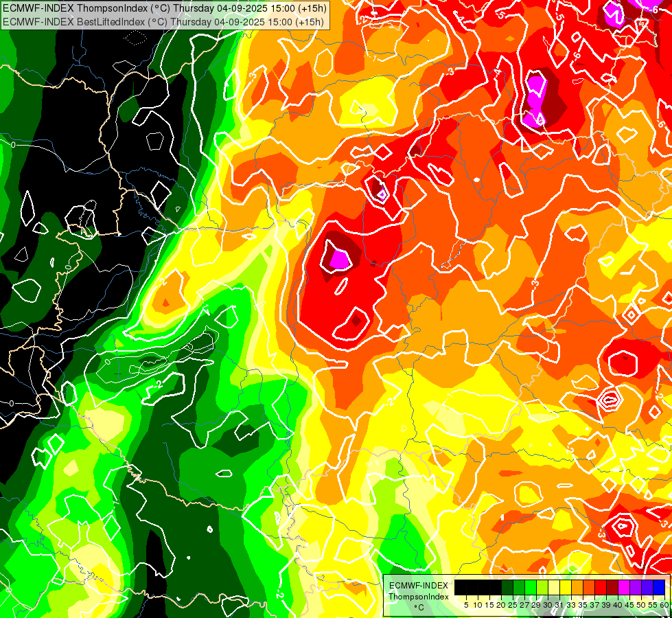The height and width of the screenshot is (618, 672).
Task: Click the ThompsonIndex title line with timestamp
Action: coord(165,8)
